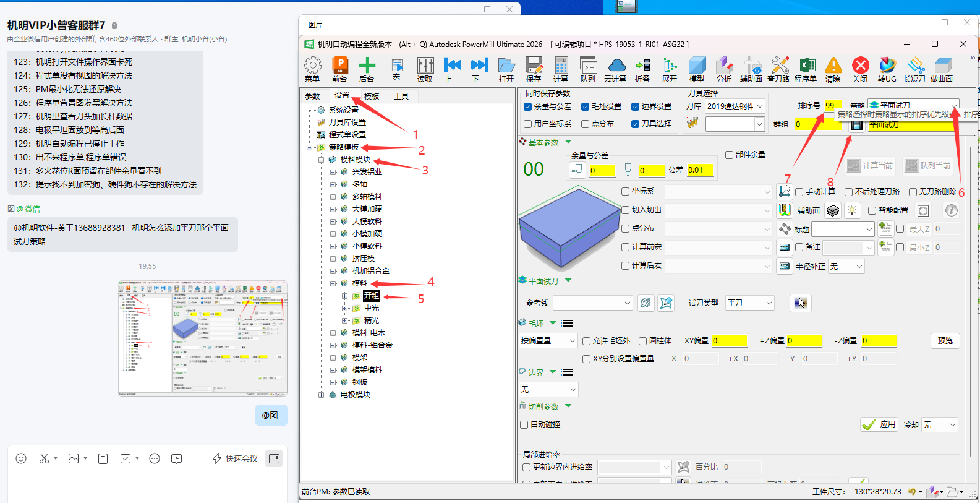980x503 pixels.
Task: Click the save icon beside 平面试刀 field
Action: [856, 125]
